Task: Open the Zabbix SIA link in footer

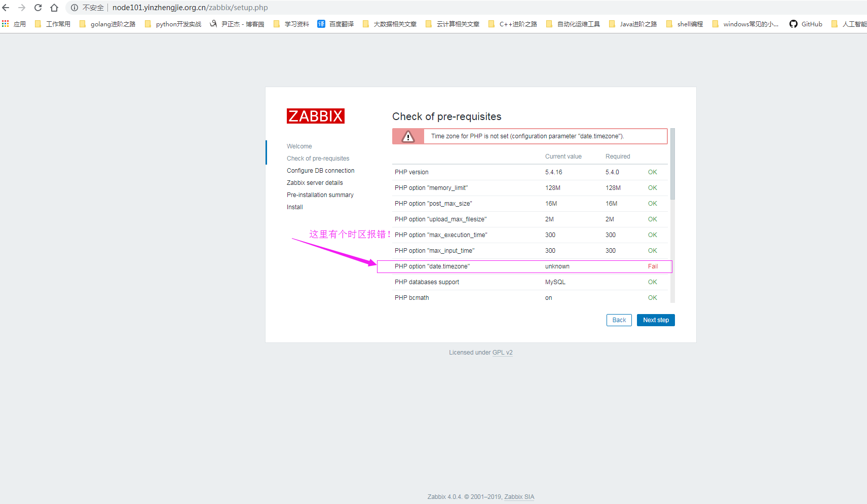Action: click(519, 497)
